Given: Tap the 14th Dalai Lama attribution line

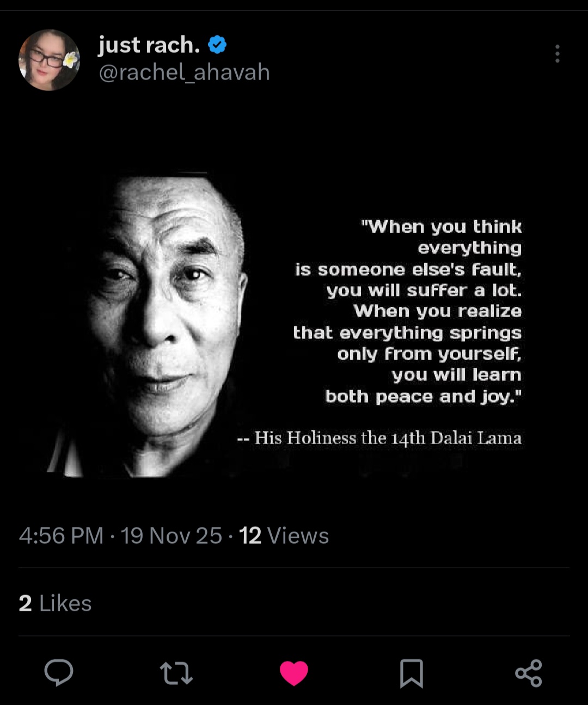Looking at the screenshot, I should 379,438.
